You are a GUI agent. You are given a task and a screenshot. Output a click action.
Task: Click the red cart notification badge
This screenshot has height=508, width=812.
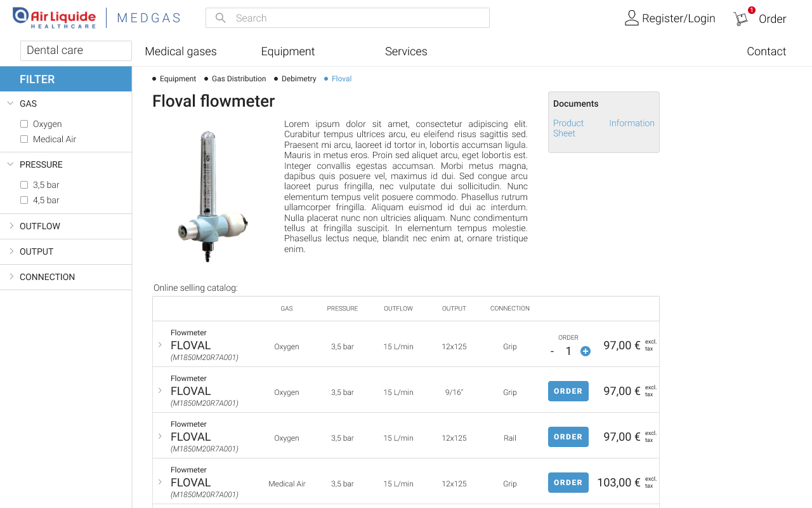[752, 10]
